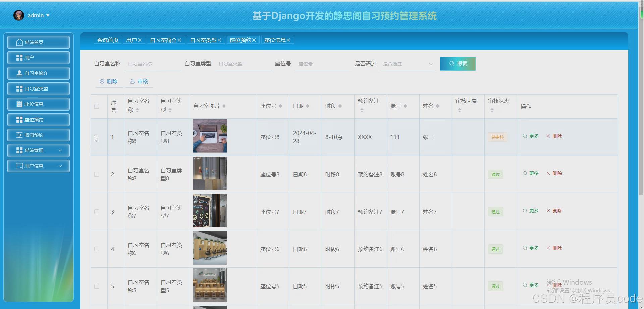Sort by 日期 column arrows
Screen dimensions: 644x309
[308, 106]
